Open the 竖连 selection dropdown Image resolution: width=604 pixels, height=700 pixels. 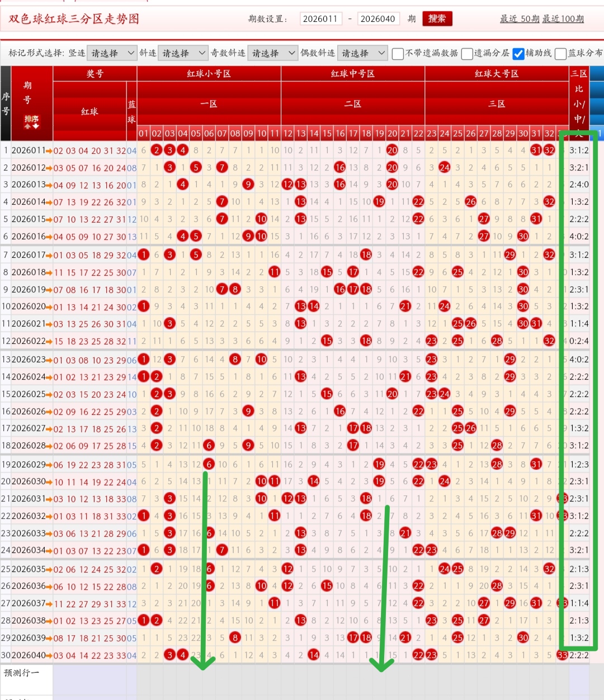(111, 53)
